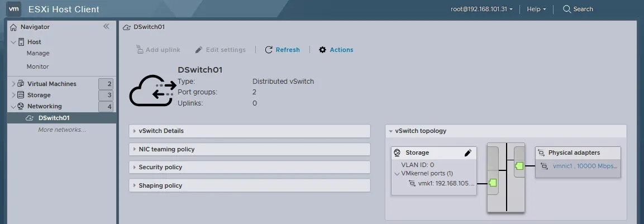Click the vmnic1 adapter icon
This screenshot has height=224, width=644.
[x=544, y=166]
